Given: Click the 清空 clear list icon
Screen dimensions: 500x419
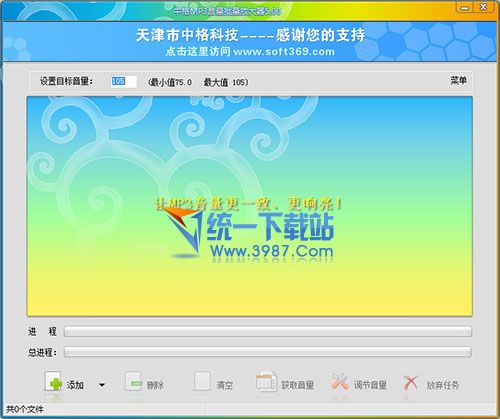Looking at the screenshot, I should 202,382.
